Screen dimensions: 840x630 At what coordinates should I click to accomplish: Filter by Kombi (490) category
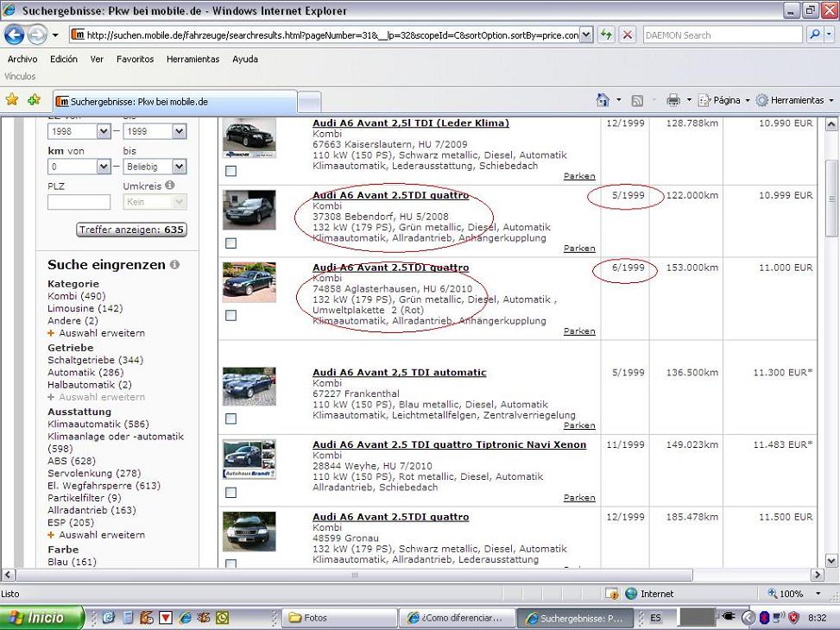pos(77,296)
